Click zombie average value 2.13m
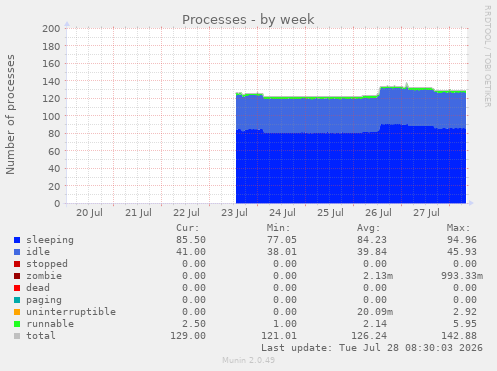This screenshot has height=371, width=497. (378, 276)
